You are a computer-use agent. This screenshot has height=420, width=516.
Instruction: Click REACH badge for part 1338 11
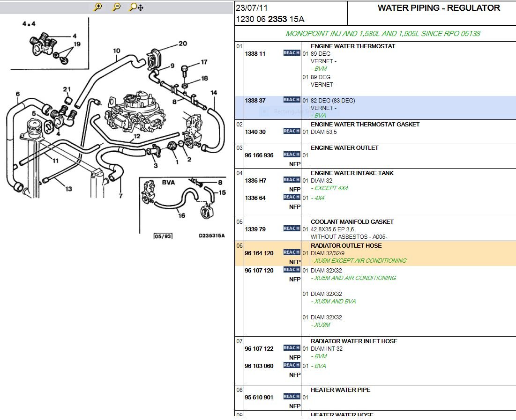292,52
